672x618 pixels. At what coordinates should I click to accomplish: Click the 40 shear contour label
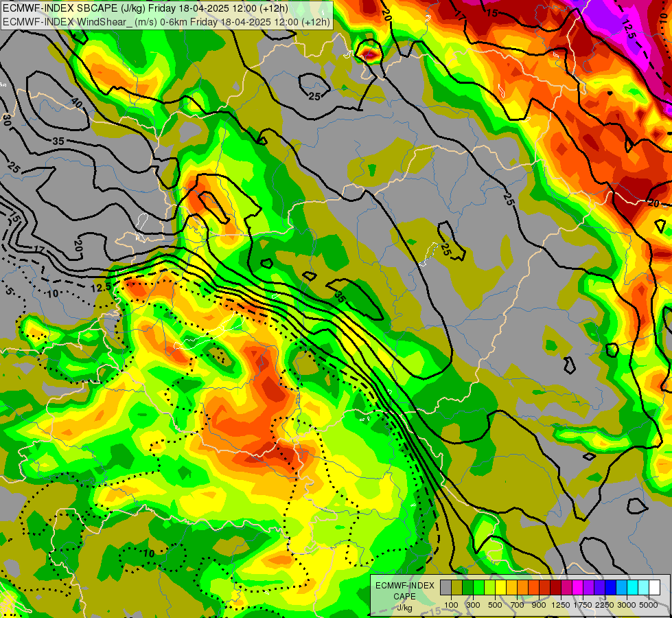[x=77, y=102]
